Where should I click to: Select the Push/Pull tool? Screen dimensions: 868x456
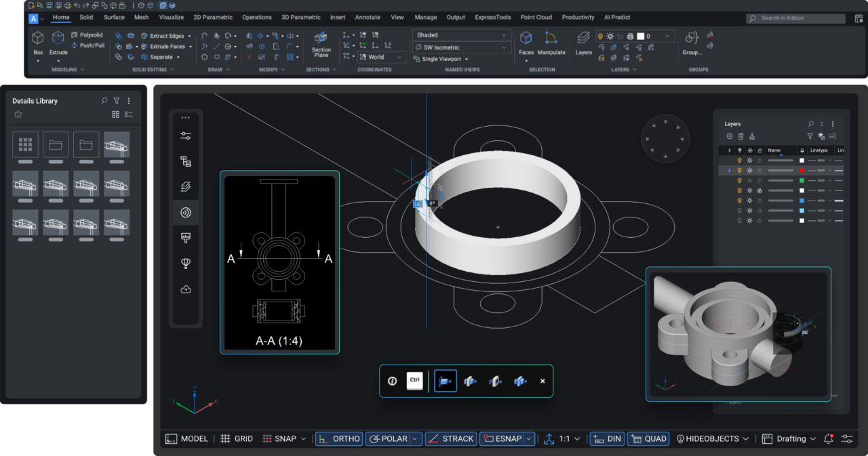[x=87, y=45]
